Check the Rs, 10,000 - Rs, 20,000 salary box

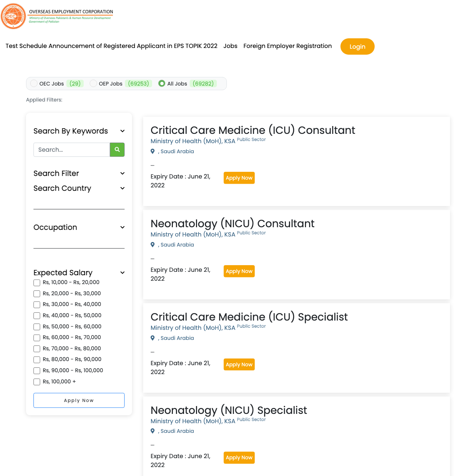[37, 283]
